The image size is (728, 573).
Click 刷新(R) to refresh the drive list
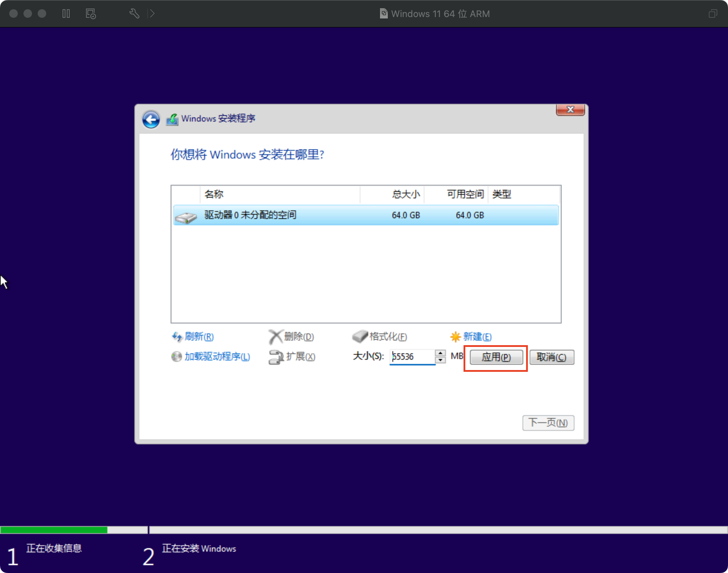coord(199,336)
